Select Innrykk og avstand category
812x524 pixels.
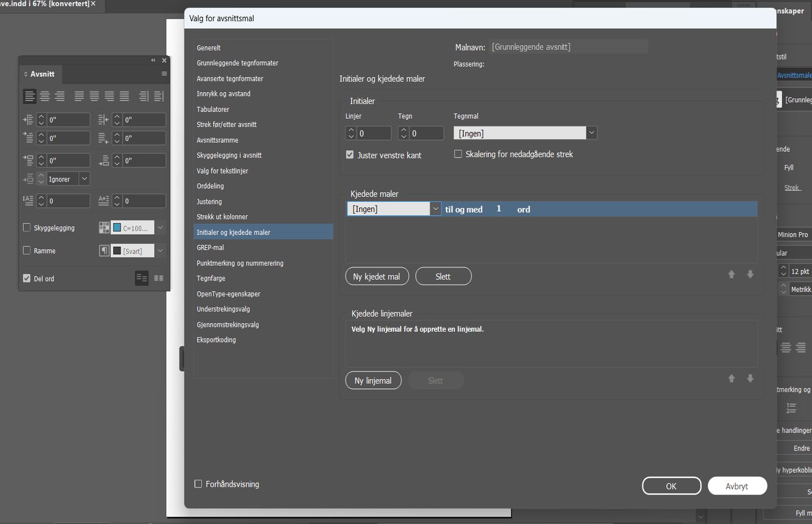223,94
